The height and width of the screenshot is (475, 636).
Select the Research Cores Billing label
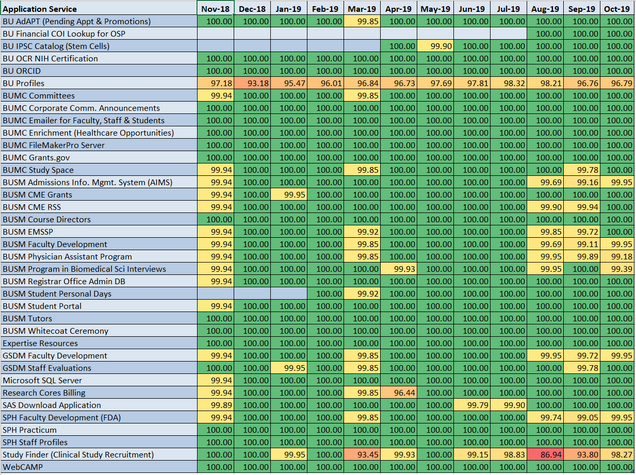pos(99,393)
